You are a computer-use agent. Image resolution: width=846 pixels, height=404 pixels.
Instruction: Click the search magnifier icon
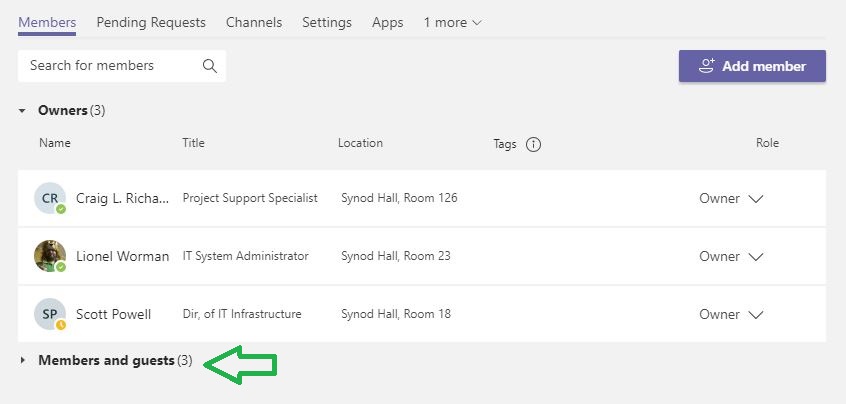coord(209,66)
